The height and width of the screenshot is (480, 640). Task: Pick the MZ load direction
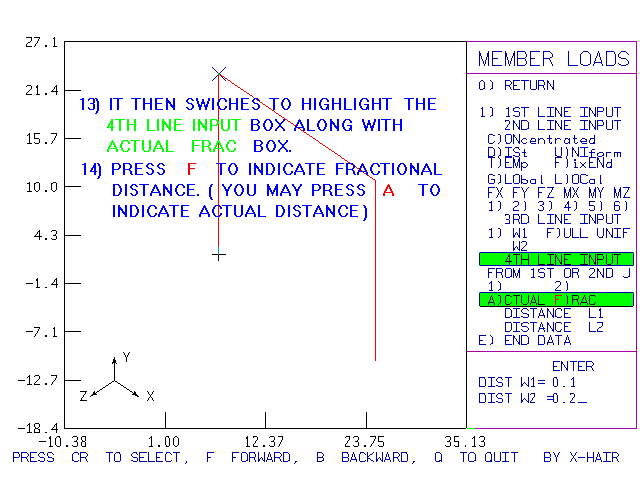623,192
